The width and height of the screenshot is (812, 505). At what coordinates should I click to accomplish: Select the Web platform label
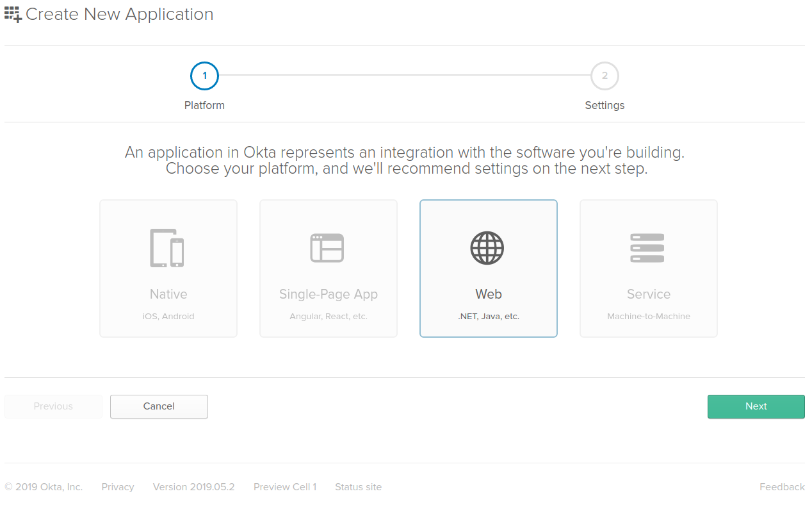489,294
